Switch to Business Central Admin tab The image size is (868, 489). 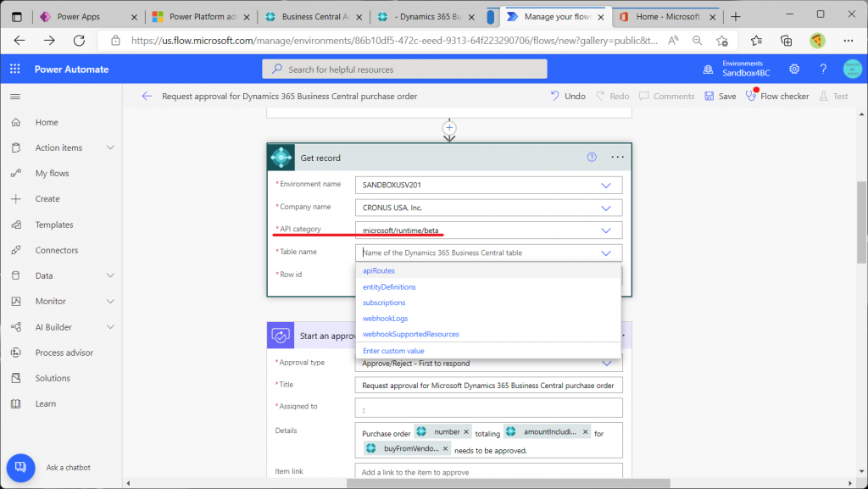point(314,17)
